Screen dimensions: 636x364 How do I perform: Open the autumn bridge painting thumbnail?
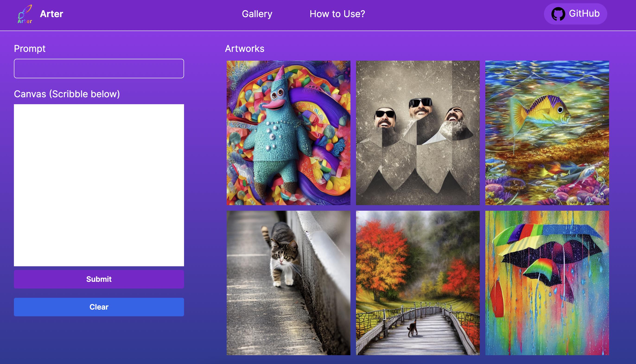pos(418,283)
